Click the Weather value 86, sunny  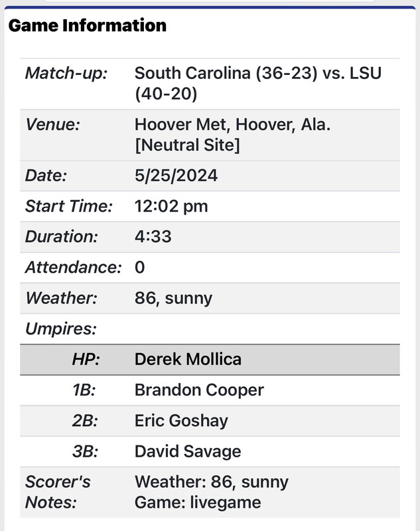click(173, 298)
